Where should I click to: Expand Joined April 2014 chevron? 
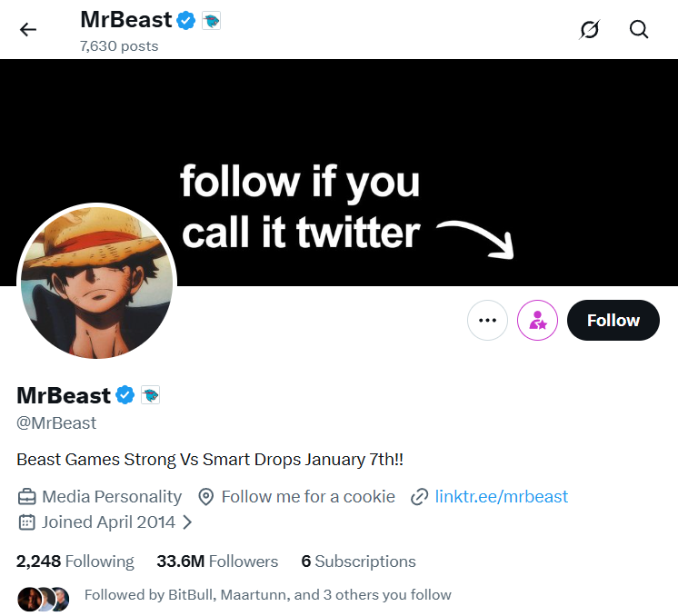tap(187, 522)
